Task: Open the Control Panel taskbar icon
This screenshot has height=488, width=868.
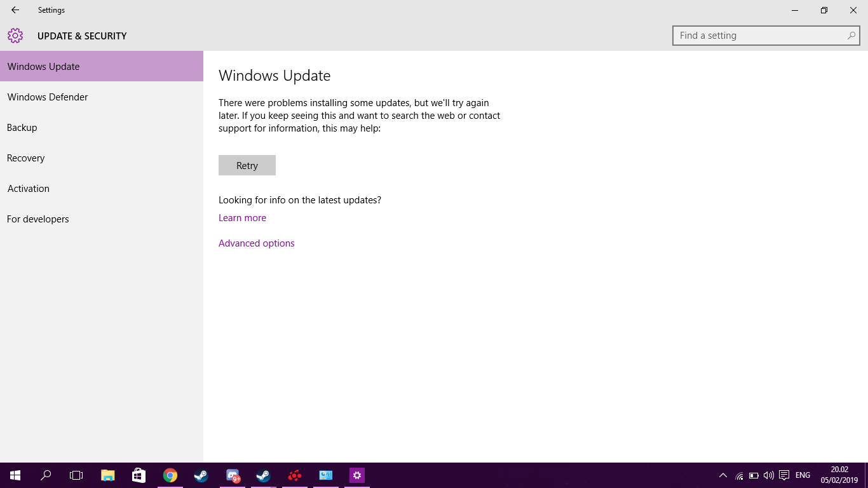Action: (x=326, y=475)
